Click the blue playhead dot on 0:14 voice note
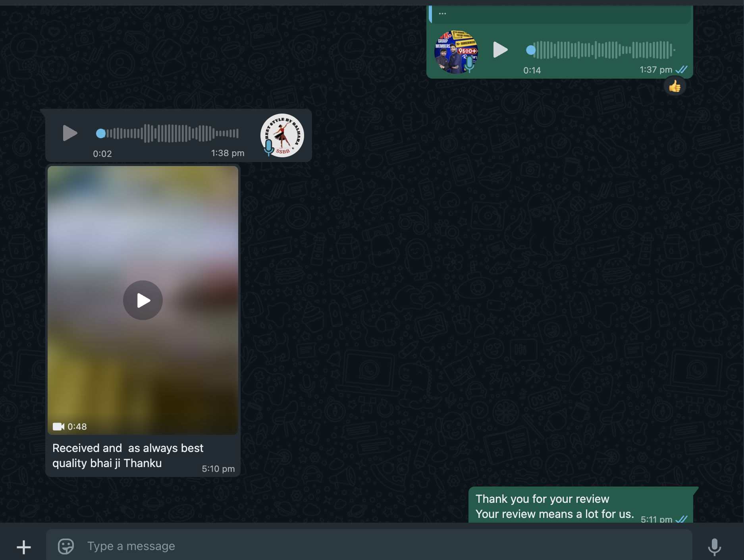 tap(531, 50)
